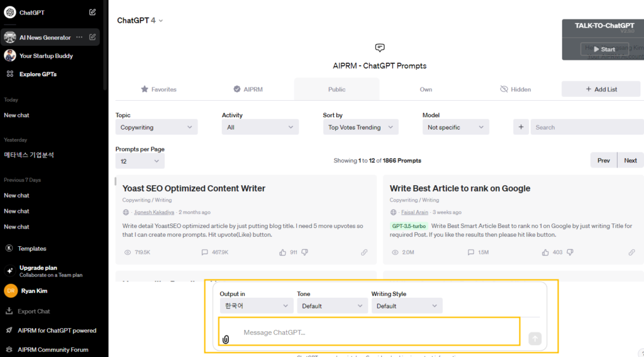Click AIPRM Community Forum icon
Image resolution: width=644 pixels, height=357 pixels.
pyautogui.click(x=9, y=349)
